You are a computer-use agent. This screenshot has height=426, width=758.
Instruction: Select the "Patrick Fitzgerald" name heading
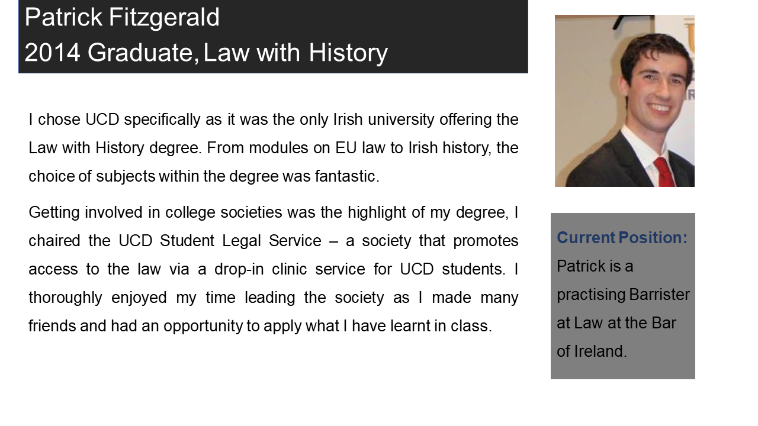tap(122, 18)
